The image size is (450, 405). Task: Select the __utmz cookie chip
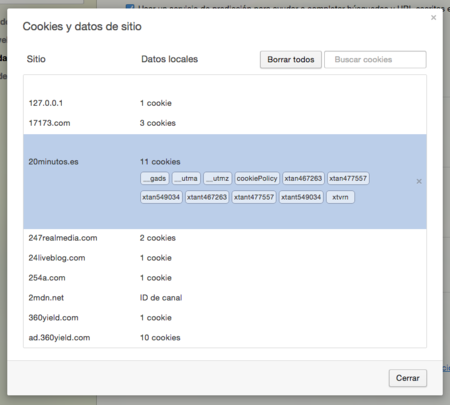(x=218, y=178)
